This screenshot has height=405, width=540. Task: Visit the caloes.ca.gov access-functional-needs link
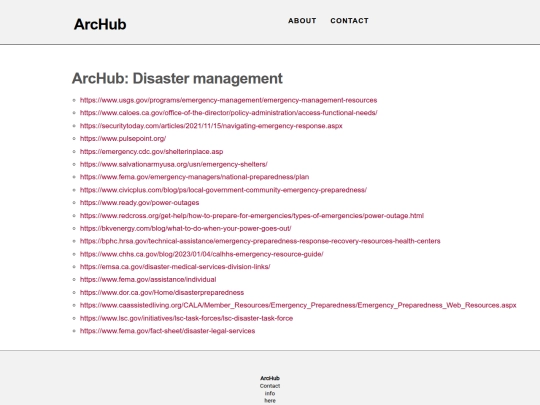coord(228,113)
